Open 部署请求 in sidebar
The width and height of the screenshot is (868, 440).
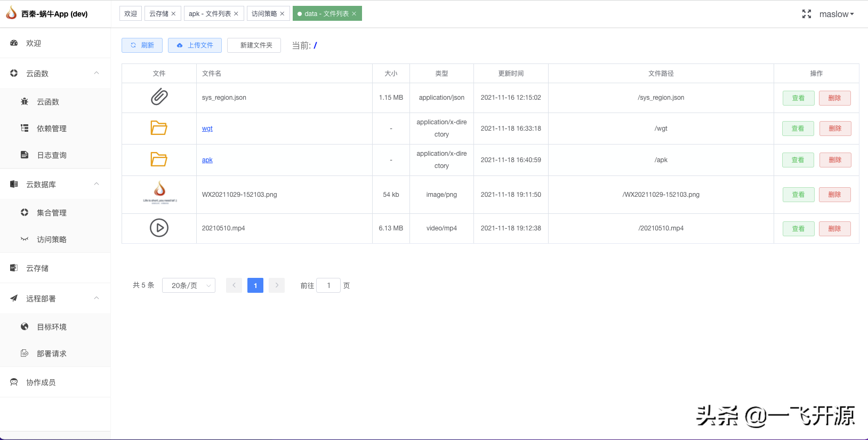tap(55, 353)
